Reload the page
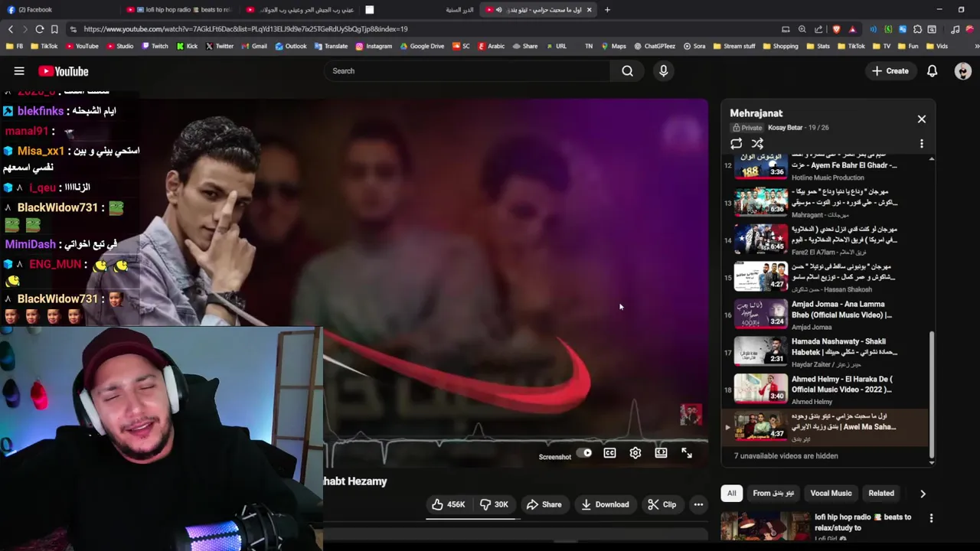980x551 pixels. [40, 29]
